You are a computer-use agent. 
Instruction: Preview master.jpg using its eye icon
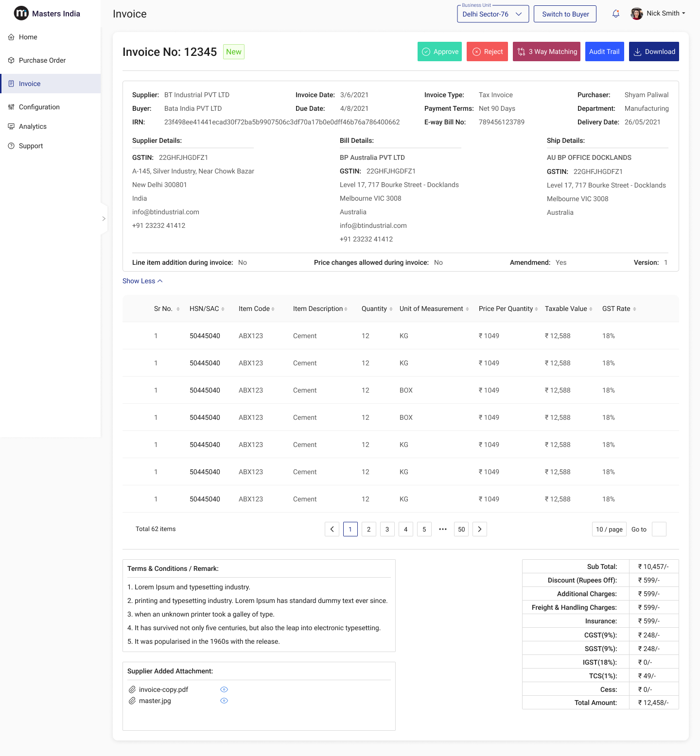pos(224,701)
